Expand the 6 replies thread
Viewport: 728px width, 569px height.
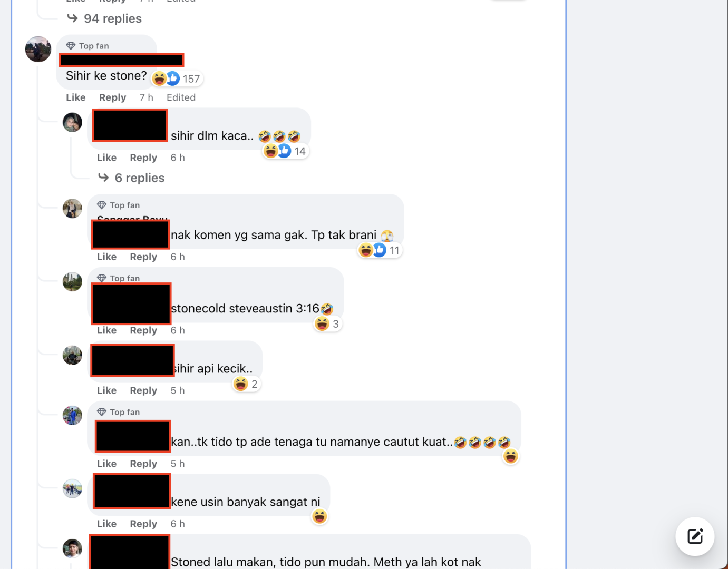click(131, 178)
